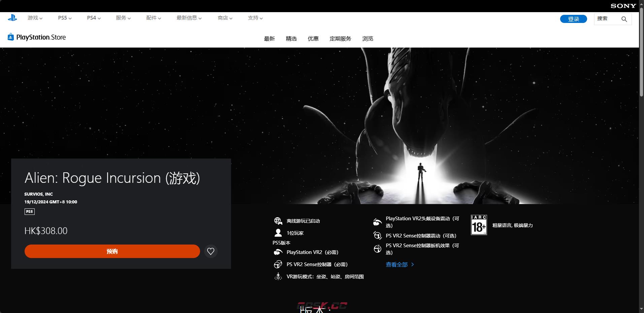The image size is (644, 313).
Task: Click the 搜索 search input field
Action: click(x=607, y=19)
